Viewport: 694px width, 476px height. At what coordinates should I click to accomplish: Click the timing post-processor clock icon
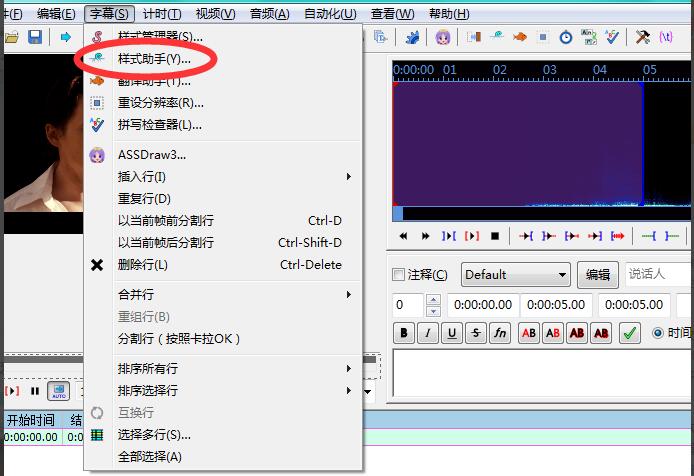[x=566, y=37]
